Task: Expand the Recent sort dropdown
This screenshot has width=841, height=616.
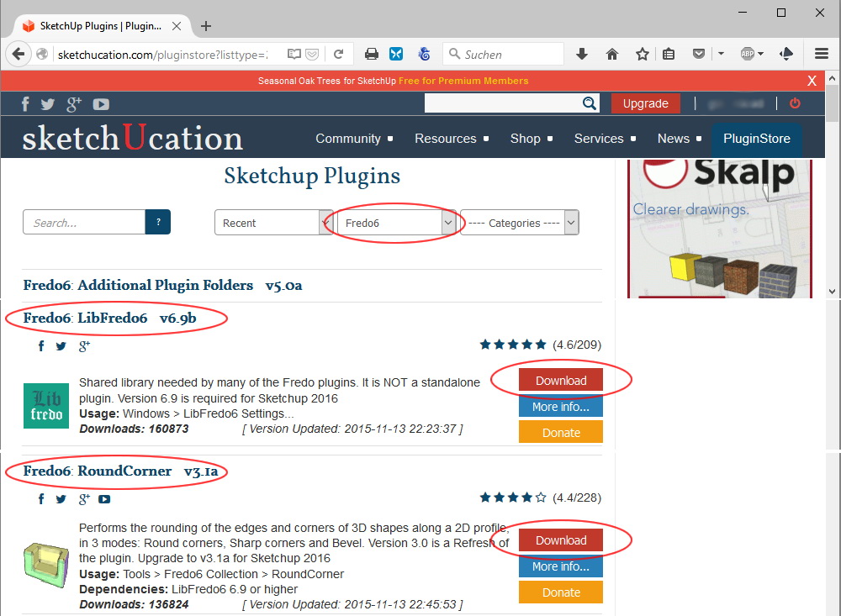Action: (273, 223)
